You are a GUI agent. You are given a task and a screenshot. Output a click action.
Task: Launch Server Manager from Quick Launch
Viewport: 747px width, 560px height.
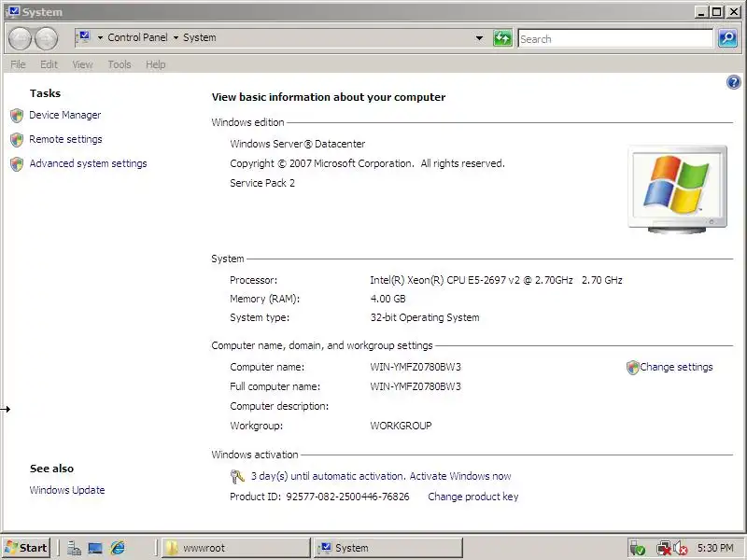click(74, 548)
